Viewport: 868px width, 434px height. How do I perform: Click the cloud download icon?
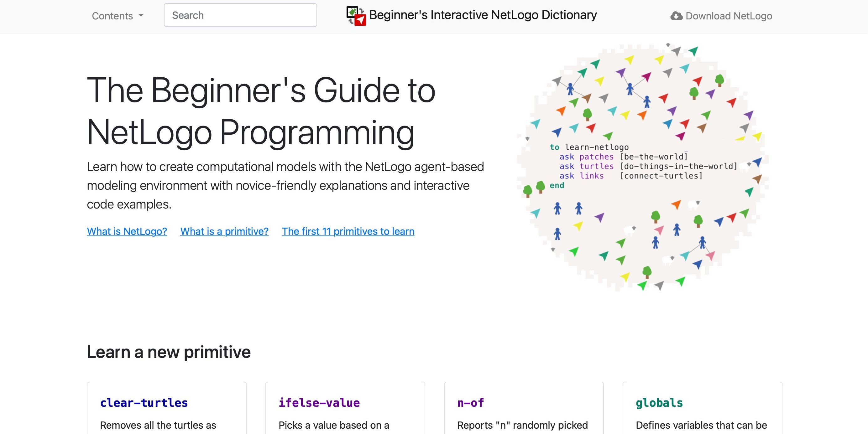[676, 16]
